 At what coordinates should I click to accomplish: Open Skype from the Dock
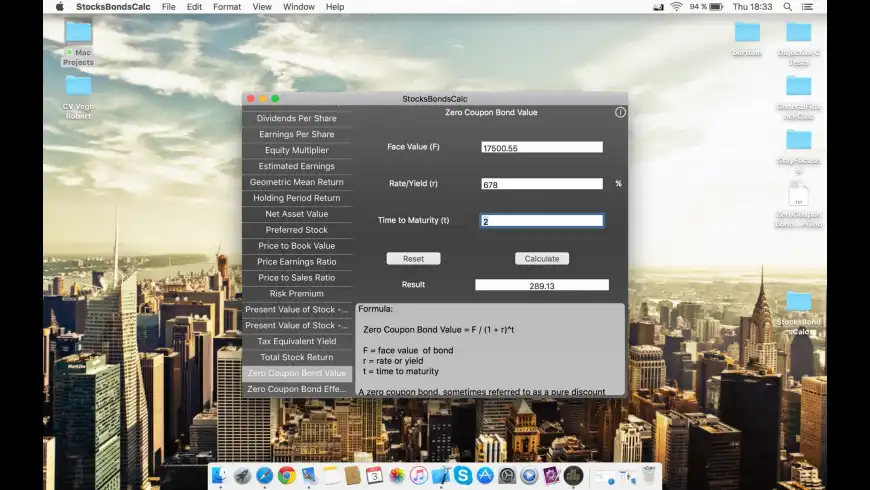coord(462,476)
